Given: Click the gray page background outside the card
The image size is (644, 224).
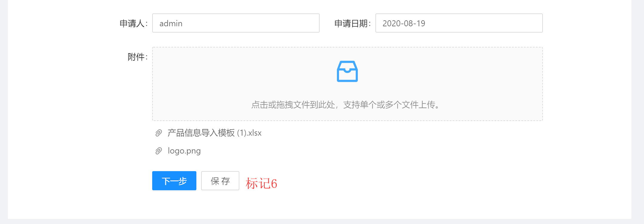Looking at the screenshot, I should click(x=638, y=112).
